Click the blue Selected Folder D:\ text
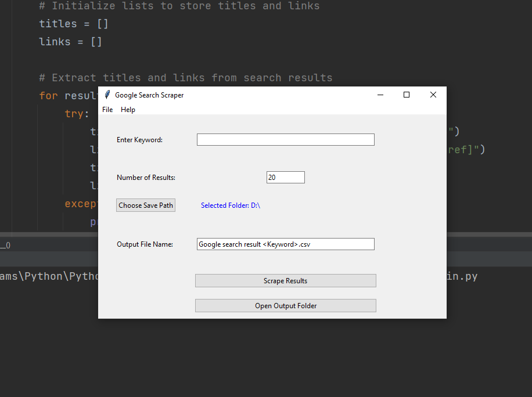 230,205
